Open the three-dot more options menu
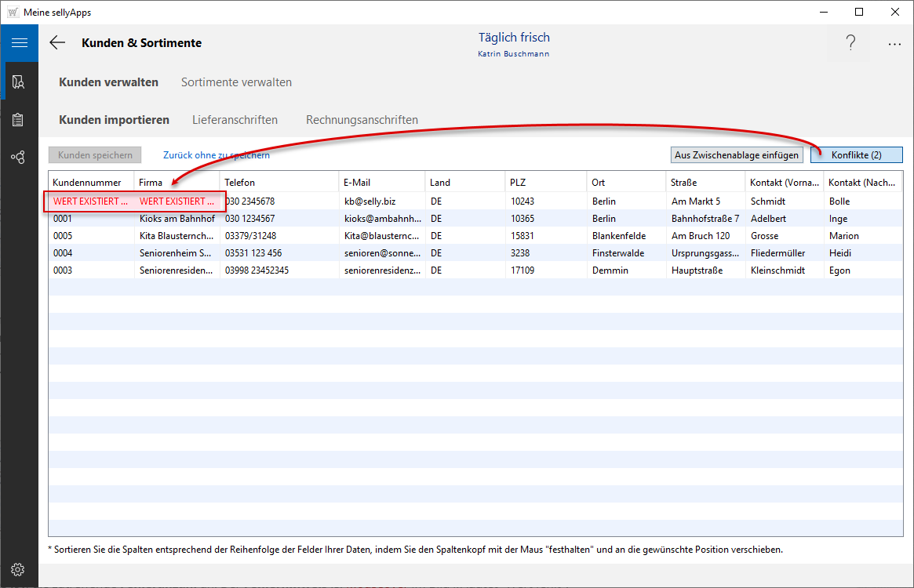 tap(894, 45)
